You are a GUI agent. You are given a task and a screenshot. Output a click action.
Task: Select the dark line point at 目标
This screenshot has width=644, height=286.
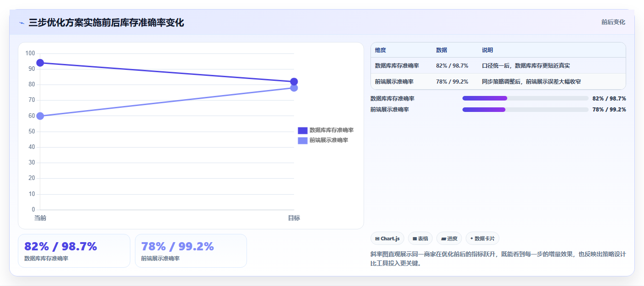coord(294,82)
